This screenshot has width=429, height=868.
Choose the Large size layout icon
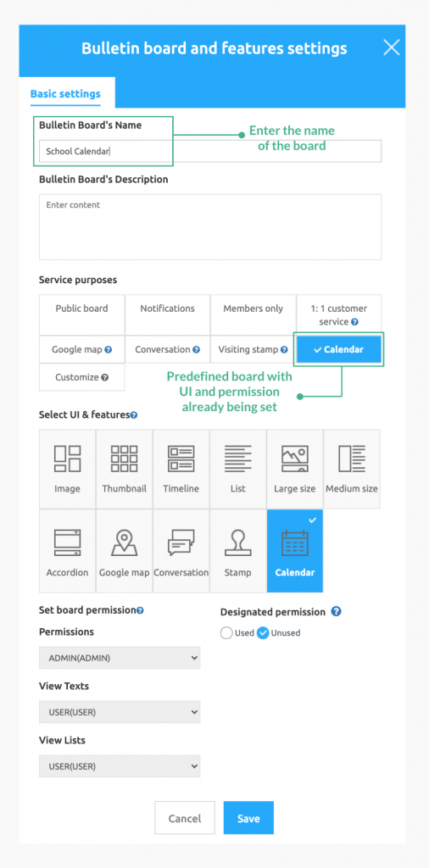294,459
